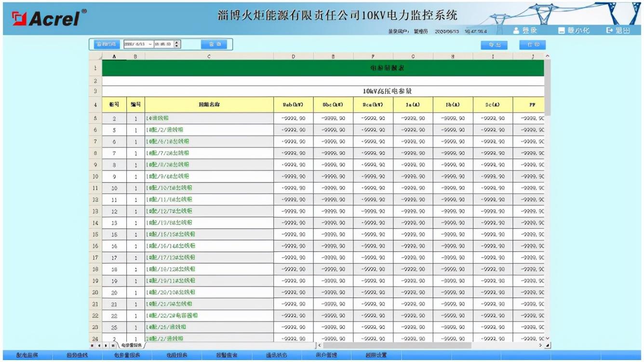Image resolution: width=644 pixels, height=362 pixels.
Task: Click the Uab(kV) column header cell
Action: (293, 104)
